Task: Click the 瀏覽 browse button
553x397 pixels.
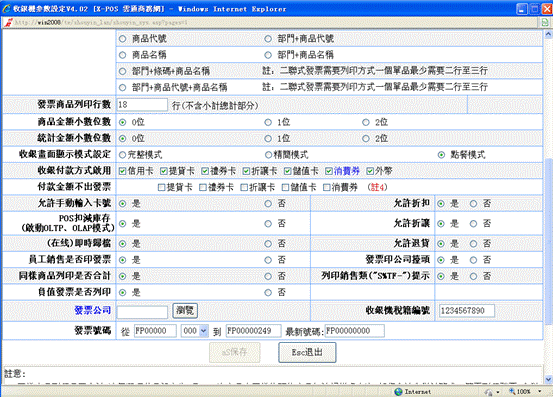Action: 185,310
